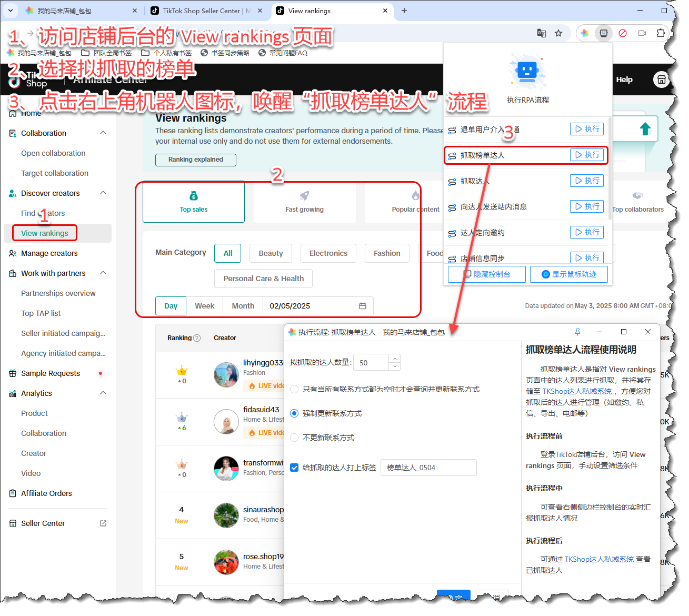Run the 向达人发送站内消息 process
Viewport: 689px width, 616px height.
[587, 206]
